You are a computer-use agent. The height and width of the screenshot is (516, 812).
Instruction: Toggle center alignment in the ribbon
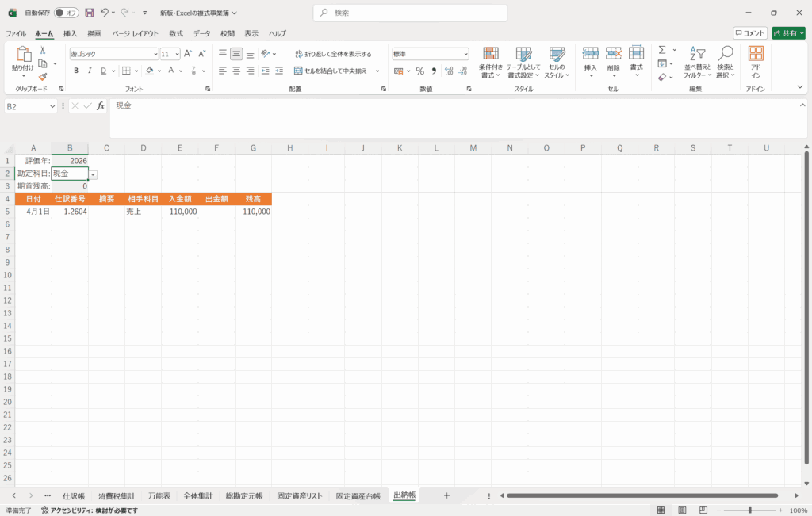pyautogui.click(x=236, y=71)
